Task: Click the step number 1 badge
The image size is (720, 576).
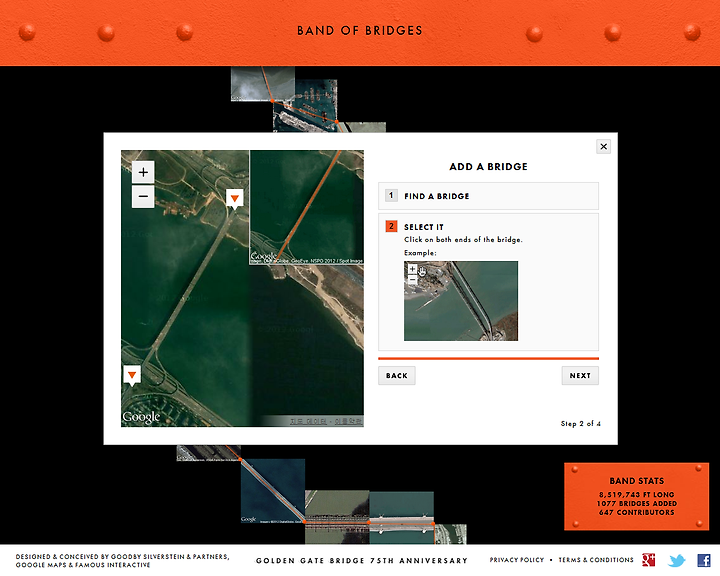Action: click(x=391, y=195)
